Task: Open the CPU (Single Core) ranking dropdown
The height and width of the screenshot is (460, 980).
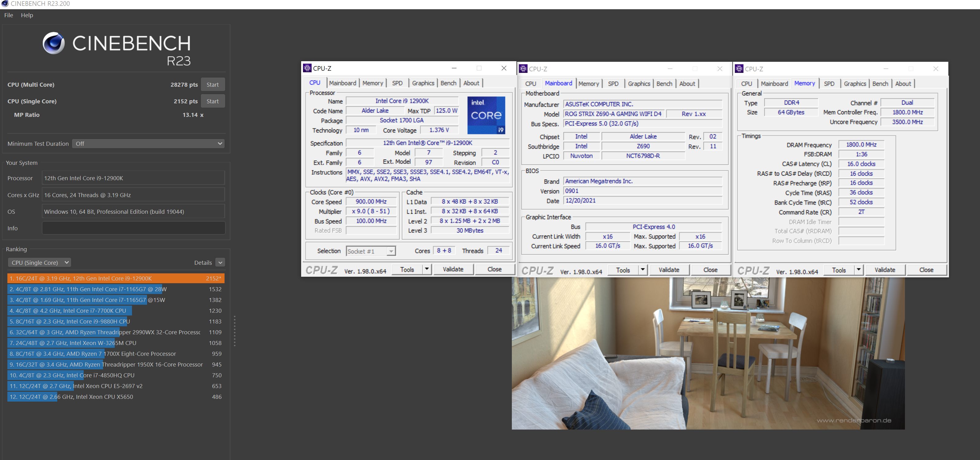Action: pyautogui.click(x=39, y=263)
